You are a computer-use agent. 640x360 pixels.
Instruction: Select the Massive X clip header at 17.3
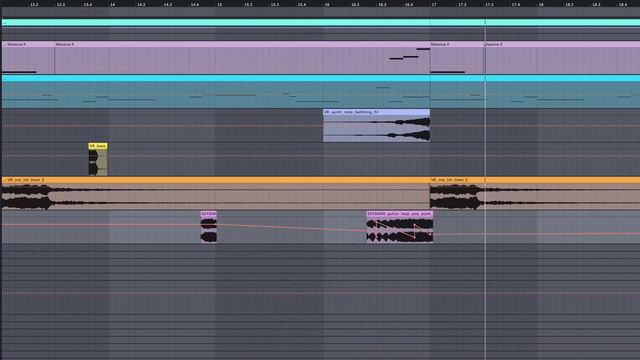562,44
